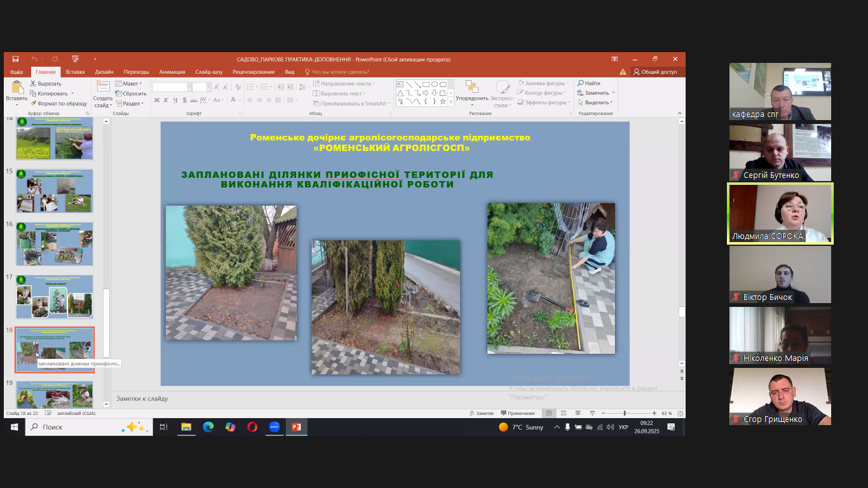
Task: Collapse the ribbon using the chevron arrow
Action: pyautogui.click(x=681, y=113)
